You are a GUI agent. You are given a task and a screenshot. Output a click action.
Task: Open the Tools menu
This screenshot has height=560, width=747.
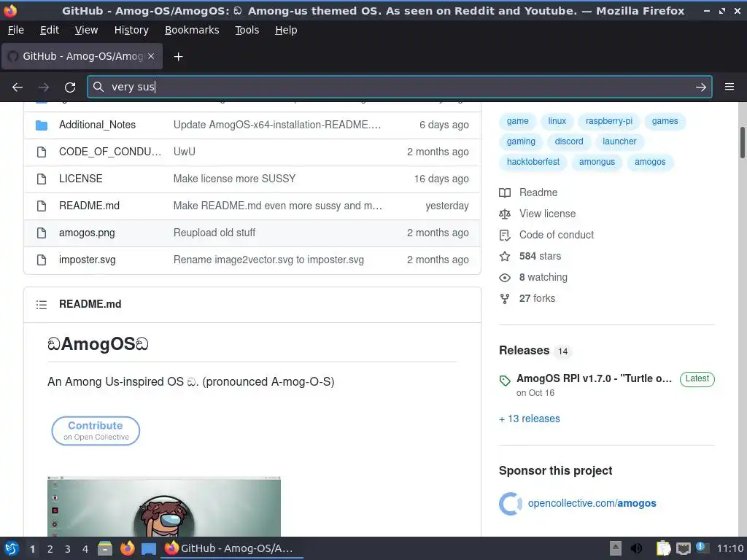coord(247,30)
